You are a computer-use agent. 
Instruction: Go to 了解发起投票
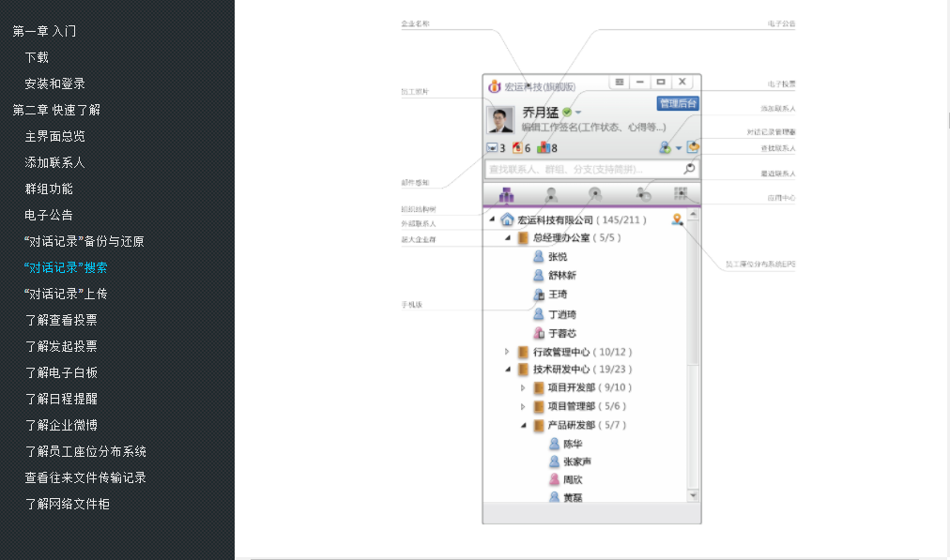coord(61,346)
